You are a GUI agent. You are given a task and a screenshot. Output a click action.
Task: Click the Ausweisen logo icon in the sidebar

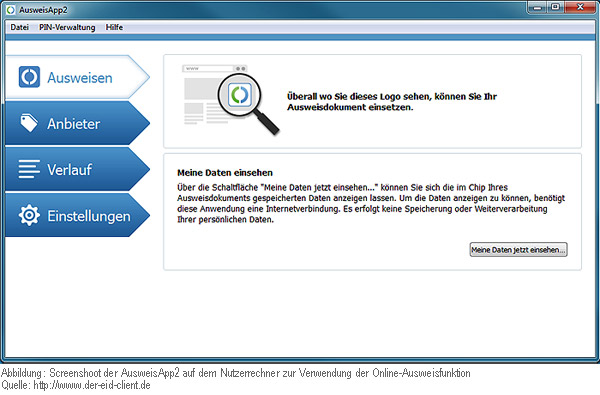click(x=29, y=77)
